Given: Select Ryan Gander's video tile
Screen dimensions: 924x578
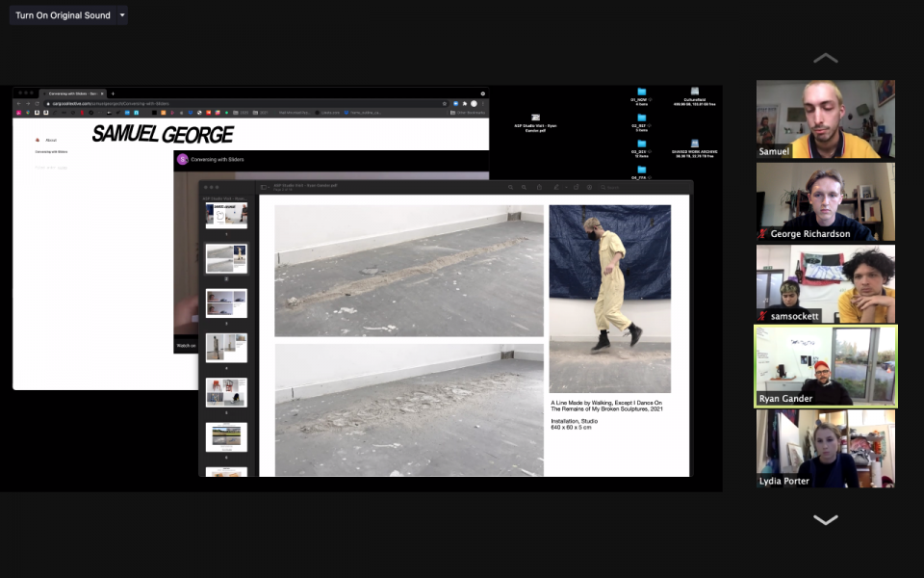Looking at the screenshot, I should tap(826, 366).
